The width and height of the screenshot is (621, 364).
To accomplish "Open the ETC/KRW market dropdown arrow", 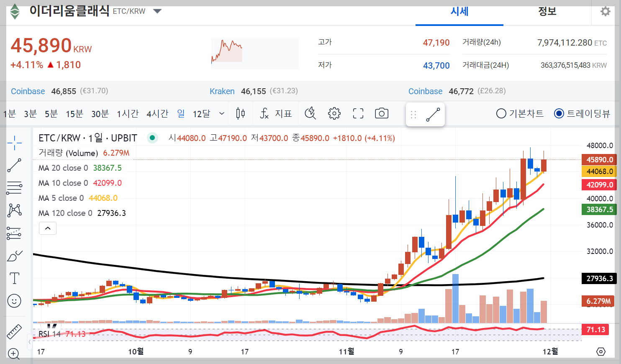I will pos(157,11).
